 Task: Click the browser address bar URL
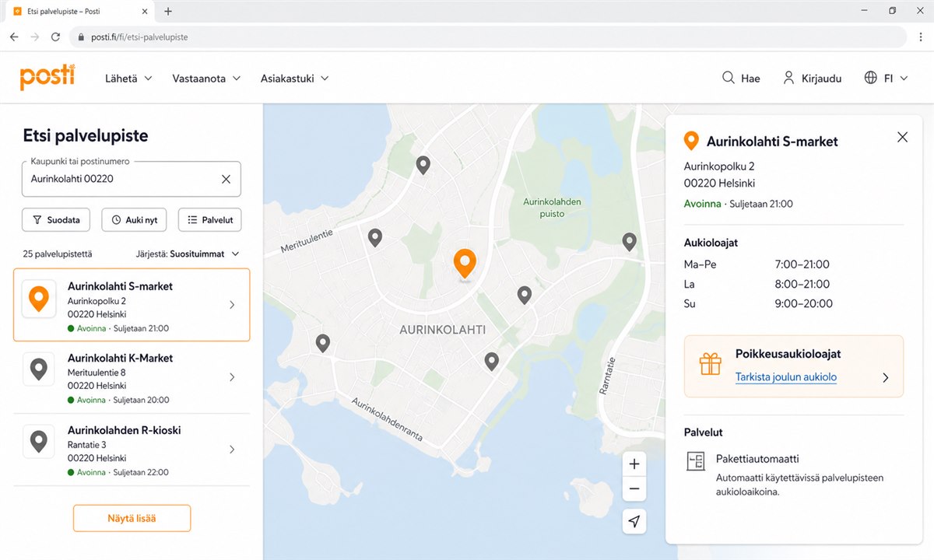(140, 37)
